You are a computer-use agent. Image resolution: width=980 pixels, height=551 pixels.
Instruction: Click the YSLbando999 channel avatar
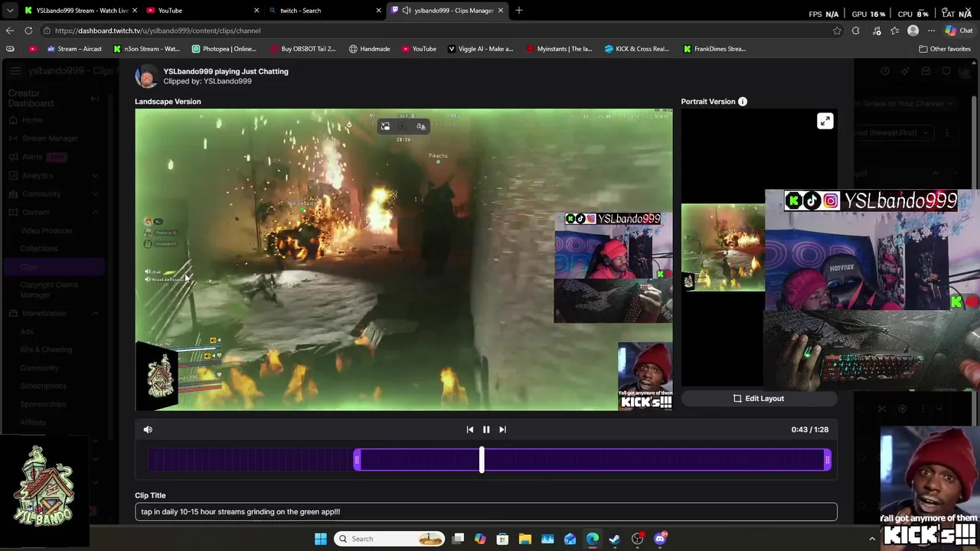pos(146,76)
